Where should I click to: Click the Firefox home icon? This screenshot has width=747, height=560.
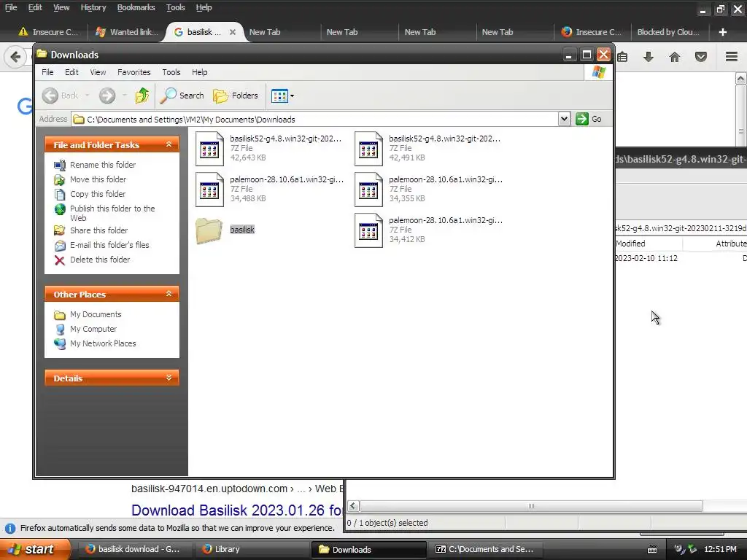tap(675, 57)
